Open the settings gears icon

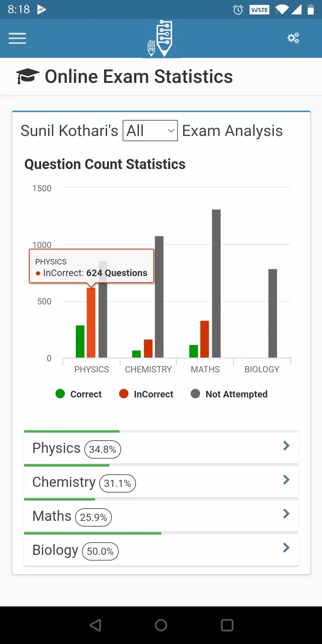(x=293, y=38)
